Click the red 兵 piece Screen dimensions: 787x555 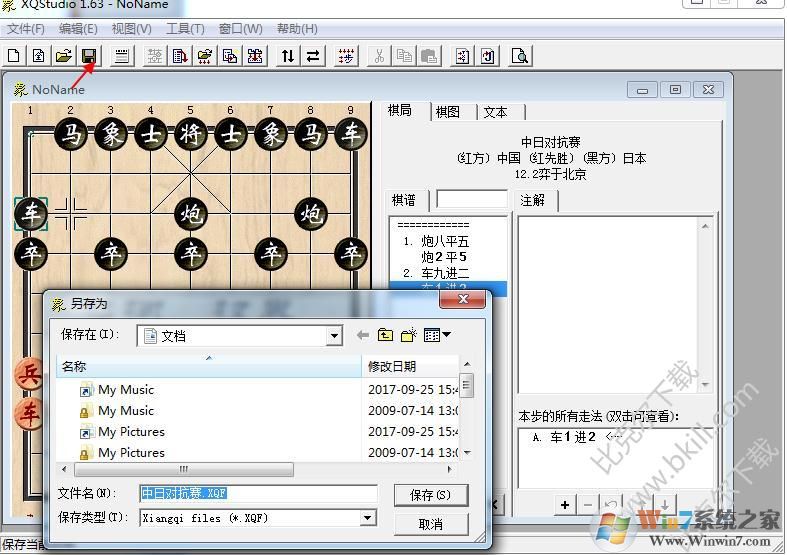[28, 374]
